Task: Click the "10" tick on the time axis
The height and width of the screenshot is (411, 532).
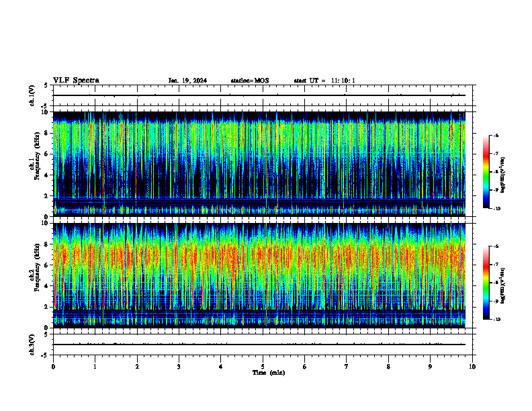Action: click(472, 367)
